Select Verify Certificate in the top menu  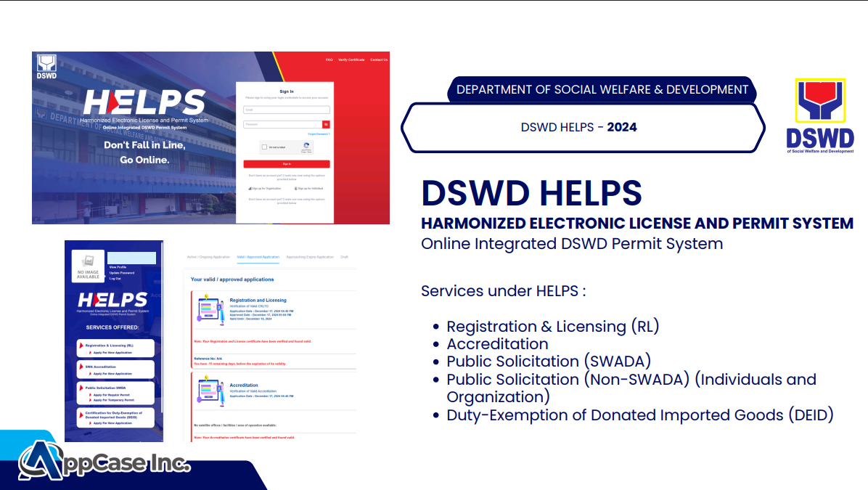click(x=351, y=60)
